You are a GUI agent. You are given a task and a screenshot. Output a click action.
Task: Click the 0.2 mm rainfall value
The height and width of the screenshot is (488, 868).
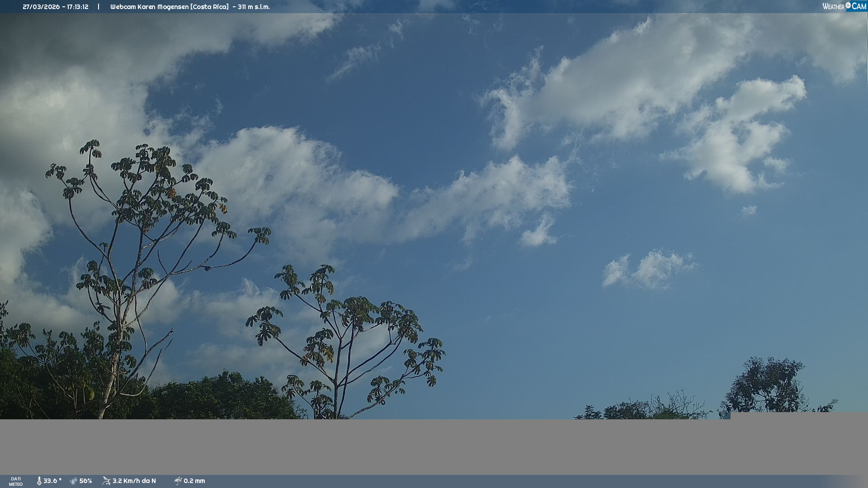(x=194, y=481)
